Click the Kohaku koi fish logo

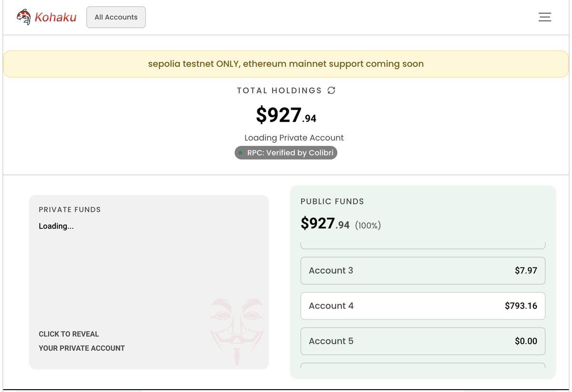[23, 17]
